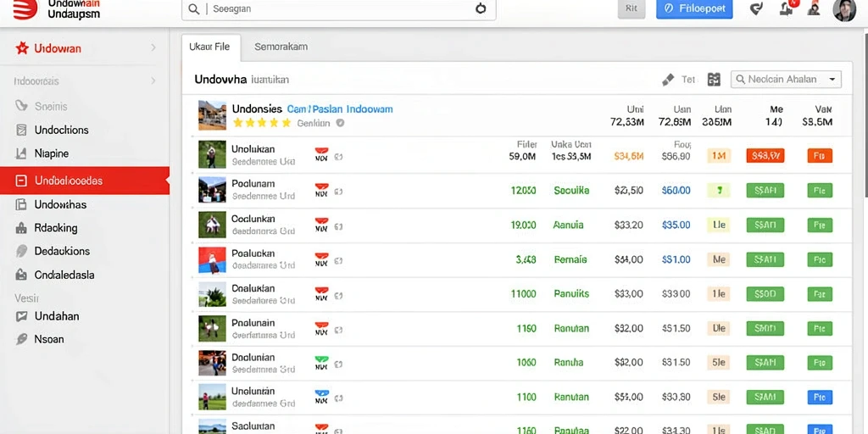Click the green Fie button in Pnolunain row
868x434 pixels.
(820, 328)
